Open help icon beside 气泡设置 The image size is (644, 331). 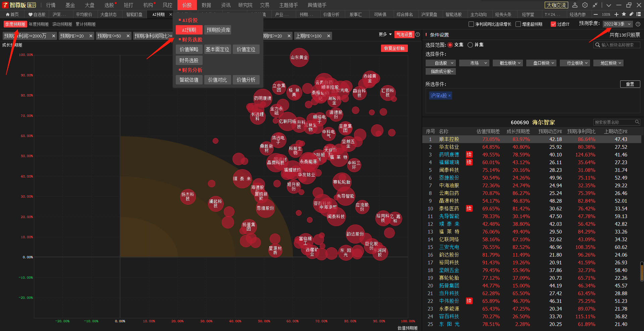[x=418, y=35]
